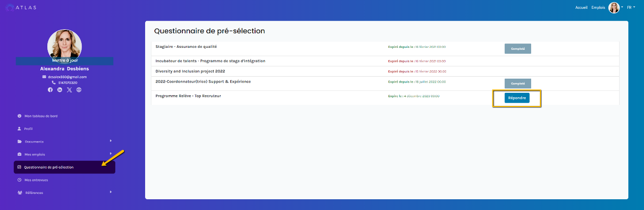Click expiry date '4 décembre 2023 00:00'
The height and width of the screenshot is (210, 644).
coord(422,96)
